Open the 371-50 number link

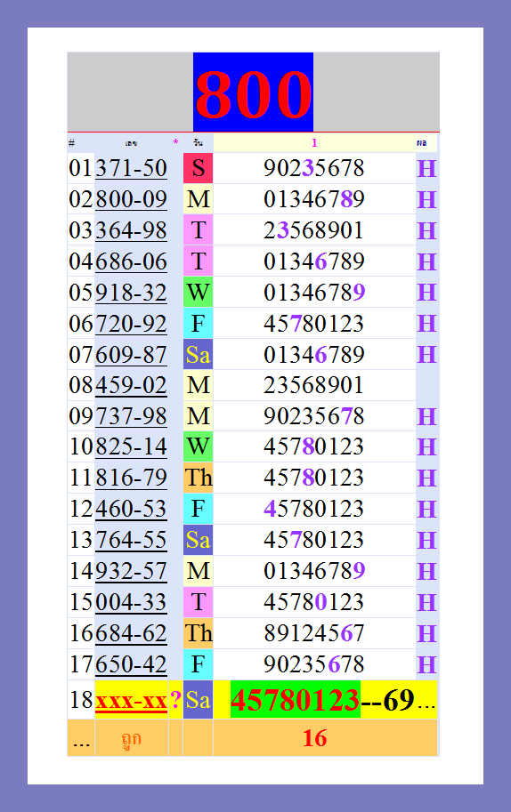[x=131, y=168]
